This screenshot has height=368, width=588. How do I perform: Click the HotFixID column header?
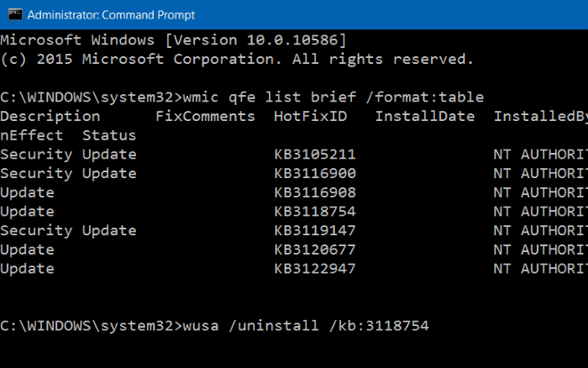[311, 116]
